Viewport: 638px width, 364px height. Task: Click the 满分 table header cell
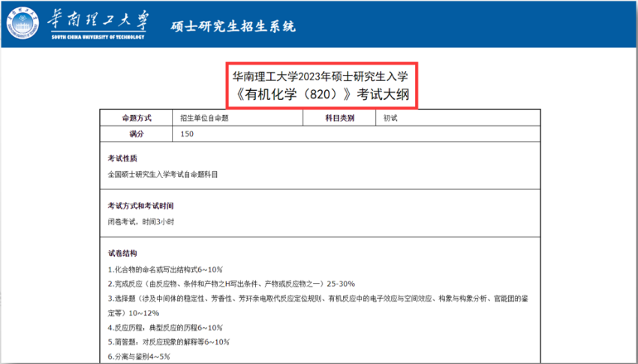[137, 134]
